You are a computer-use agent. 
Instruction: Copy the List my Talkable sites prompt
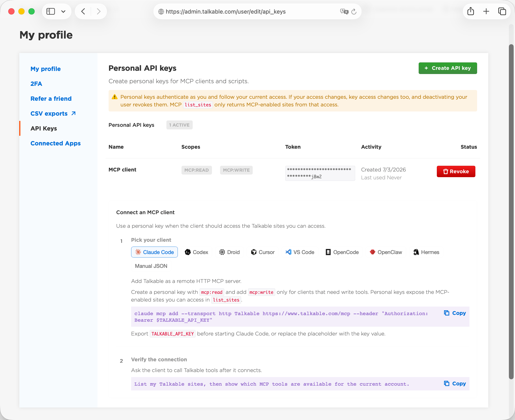(455, 383)
